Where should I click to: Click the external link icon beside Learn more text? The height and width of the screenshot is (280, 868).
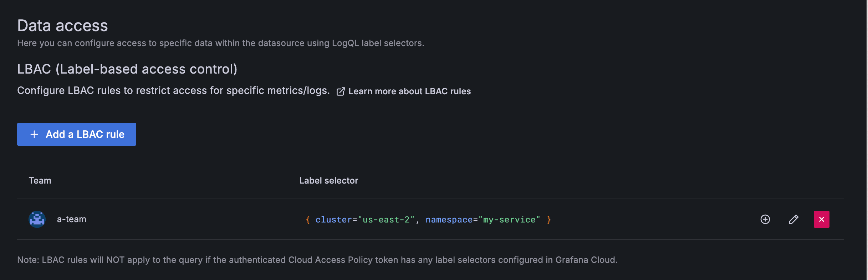click(x=341, y=91)
